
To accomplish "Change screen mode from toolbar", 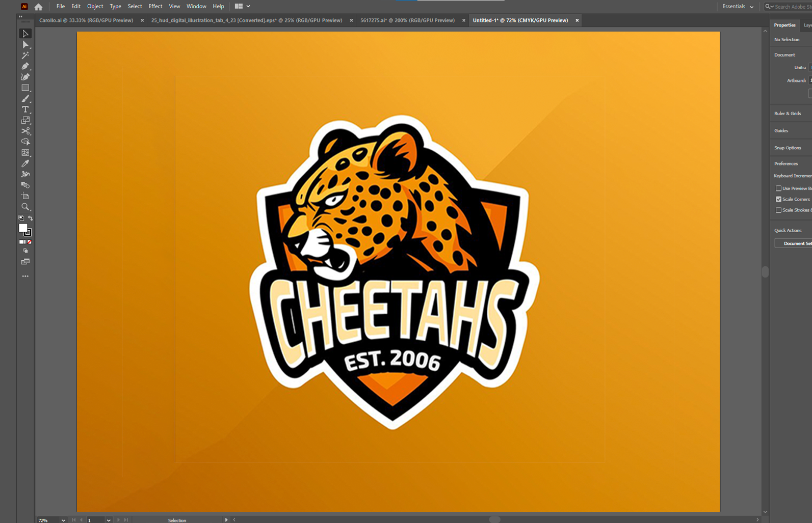I will pos(25,262).
